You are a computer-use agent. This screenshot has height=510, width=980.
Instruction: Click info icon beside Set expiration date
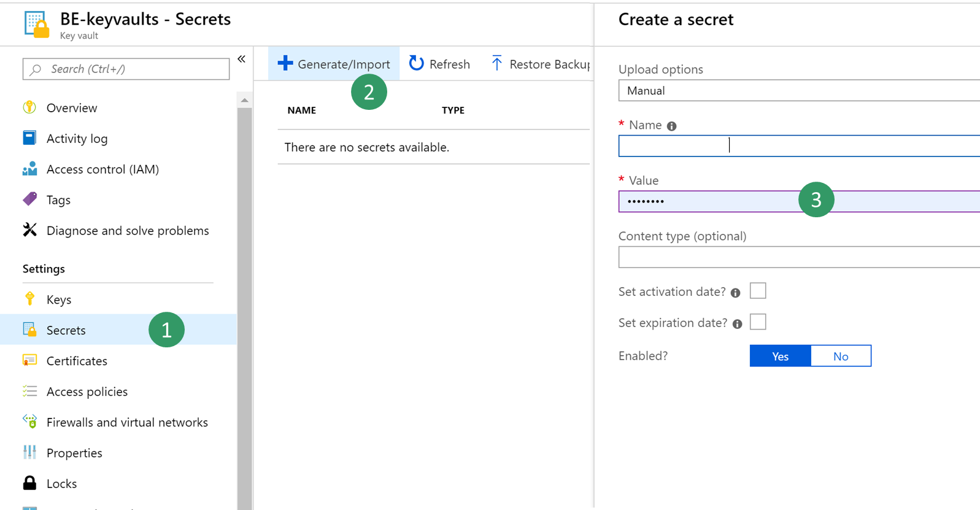(737, 324)
